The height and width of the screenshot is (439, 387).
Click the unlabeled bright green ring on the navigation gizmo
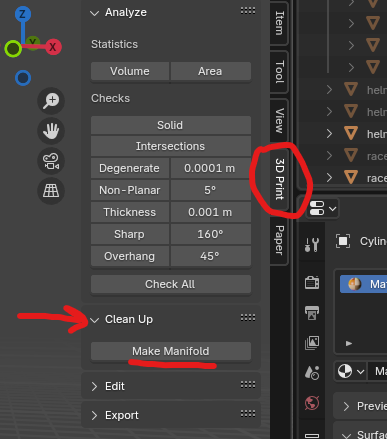pos(13,49)
